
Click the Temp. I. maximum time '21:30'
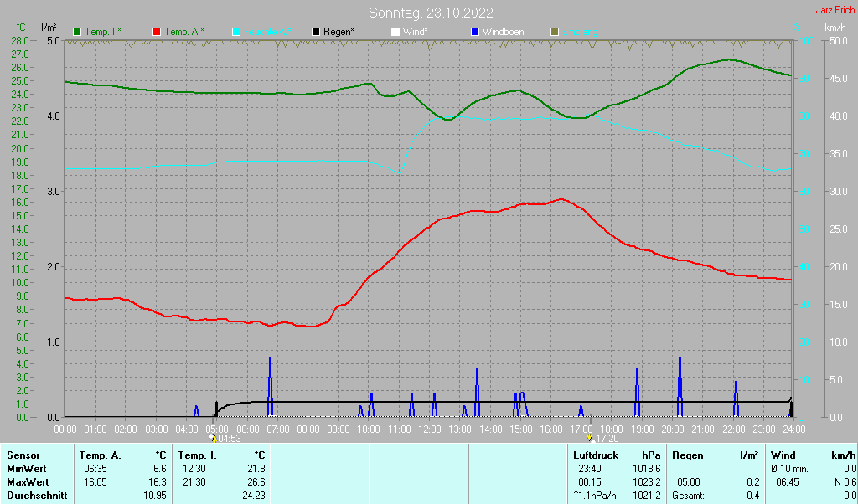click(x=194, y=483)
